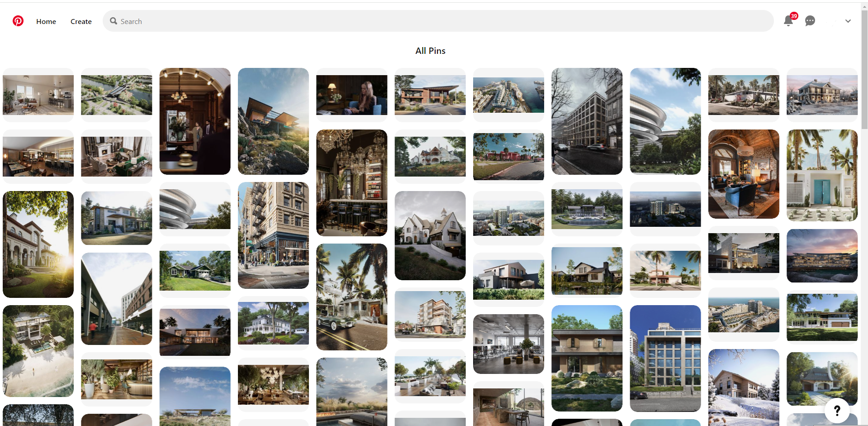Viewport: 868px width, 426px height.
Task: Open the grey city street building pin
Action: pos(587,121)
